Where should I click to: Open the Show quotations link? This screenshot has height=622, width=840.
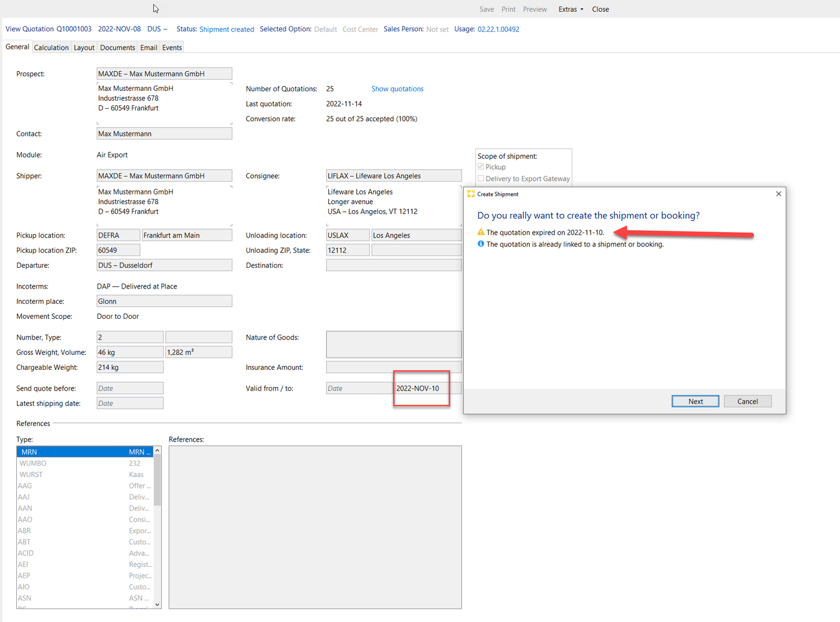pos(398,89)
